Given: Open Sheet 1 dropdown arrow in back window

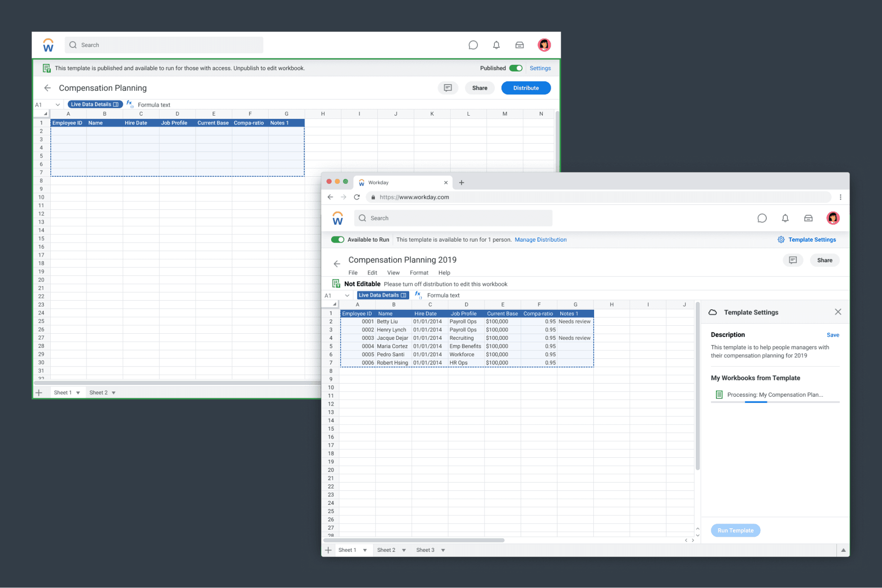Looking at the screenshot, I should point(78,393).
